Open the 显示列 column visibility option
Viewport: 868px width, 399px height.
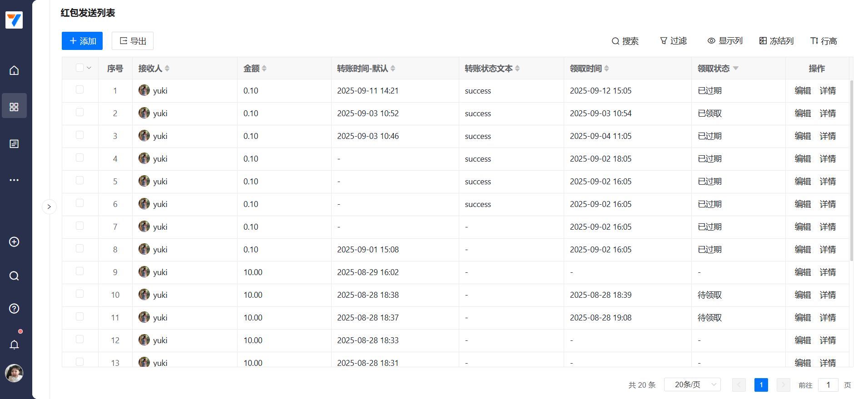pyautogui.click(x=725, y=41)
